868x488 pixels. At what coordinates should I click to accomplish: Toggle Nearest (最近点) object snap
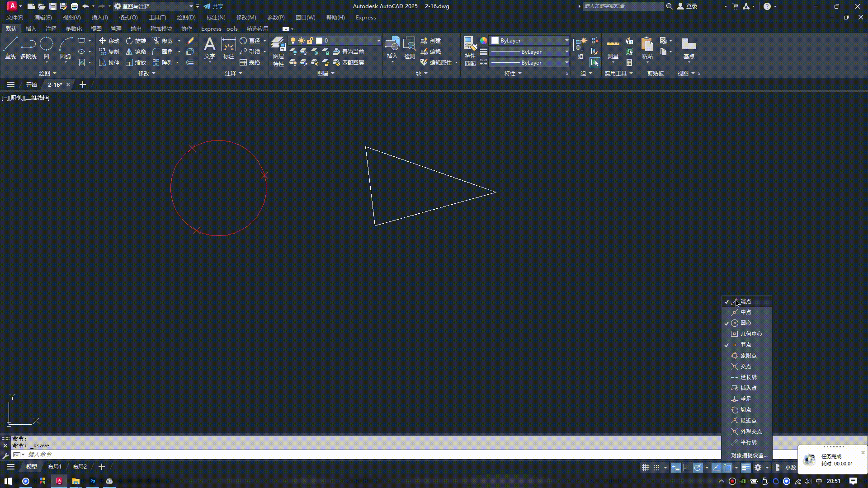click(747, 421)
